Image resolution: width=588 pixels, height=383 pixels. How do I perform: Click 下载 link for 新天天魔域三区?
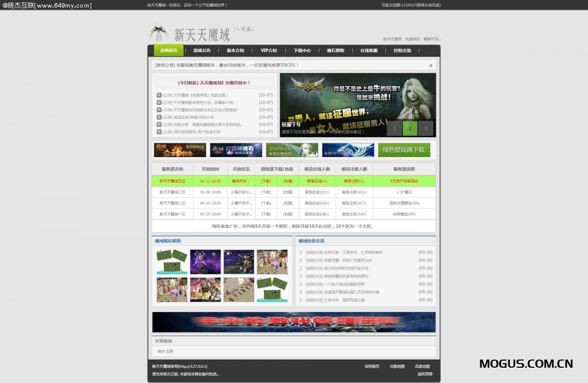[x=266, y=192]
